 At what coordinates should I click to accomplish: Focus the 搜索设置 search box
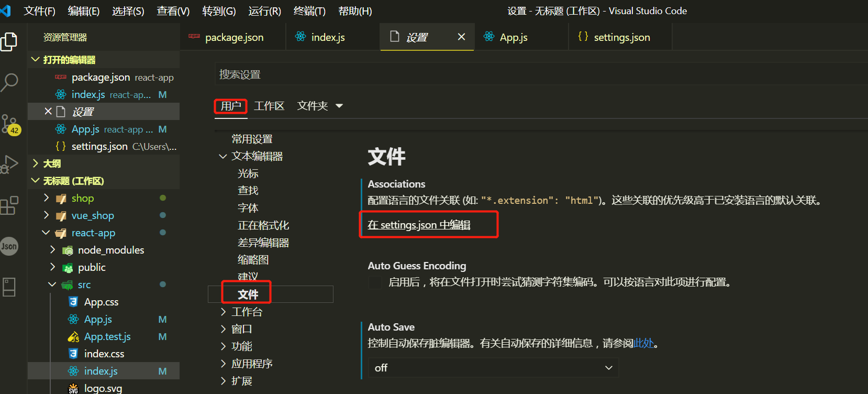[x=541, y=74]
